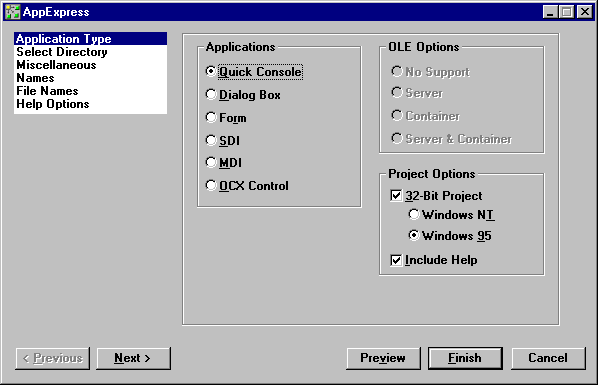Screen dimensions: 599x386
Task: Select Windows NT as target platform
Action: point(451,215)
